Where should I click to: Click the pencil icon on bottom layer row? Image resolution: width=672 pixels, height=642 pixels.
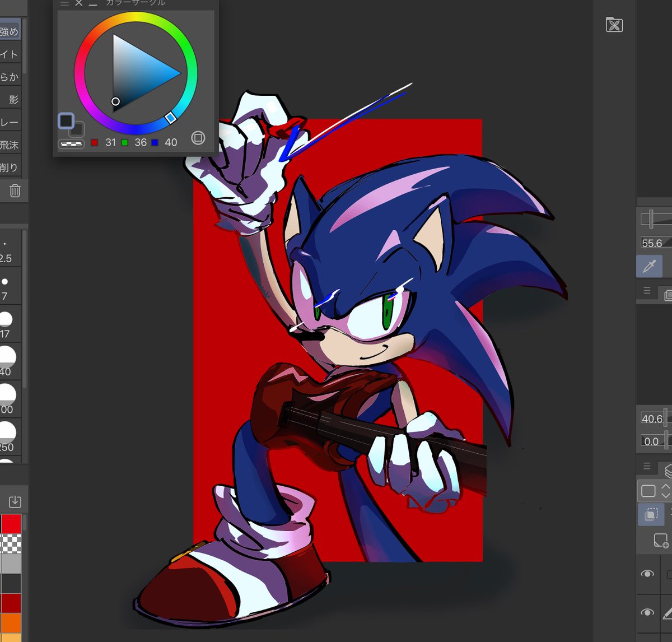[667, 612]
